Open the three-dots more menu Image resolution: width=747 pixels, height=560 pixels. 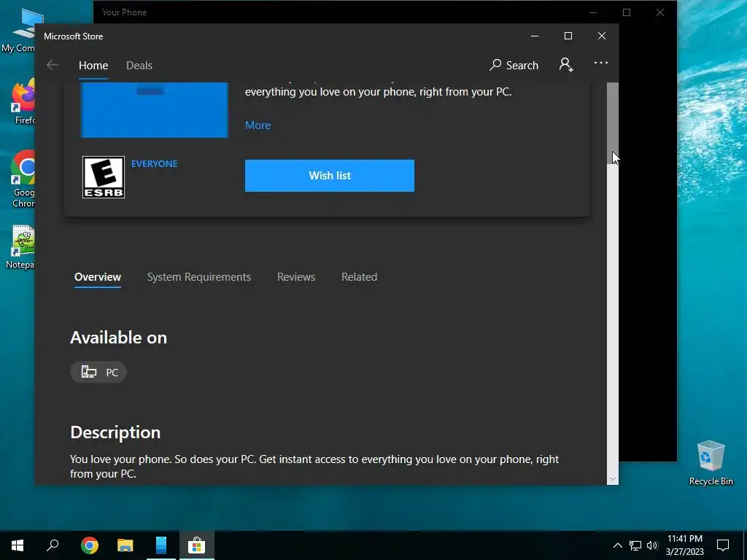(x=601, y=63)
